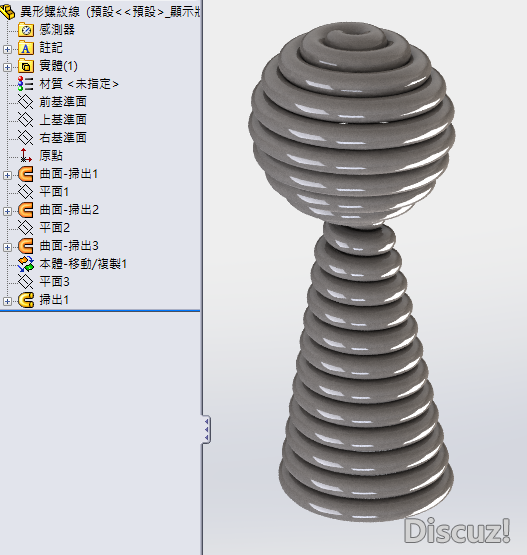Click the 註記 annotations icon
Image resolution: width=527 pixels, height=555 pixels.
[26, 48]
